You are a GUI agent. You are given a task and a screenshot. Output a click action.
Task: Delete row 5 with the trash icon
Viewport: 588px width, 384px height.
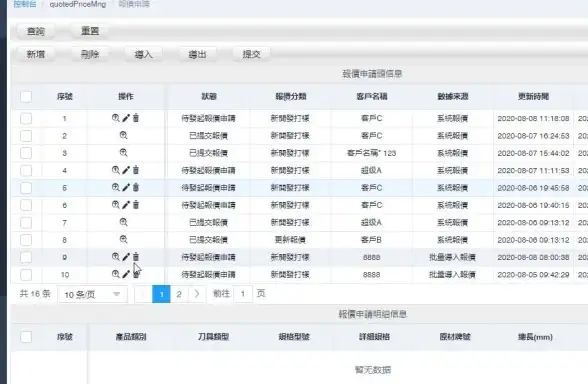point(136,188)
